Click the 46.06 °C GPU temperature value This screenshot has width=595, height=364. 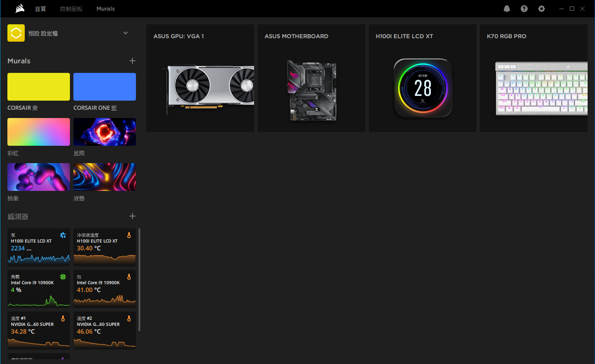tap(89, 332)
